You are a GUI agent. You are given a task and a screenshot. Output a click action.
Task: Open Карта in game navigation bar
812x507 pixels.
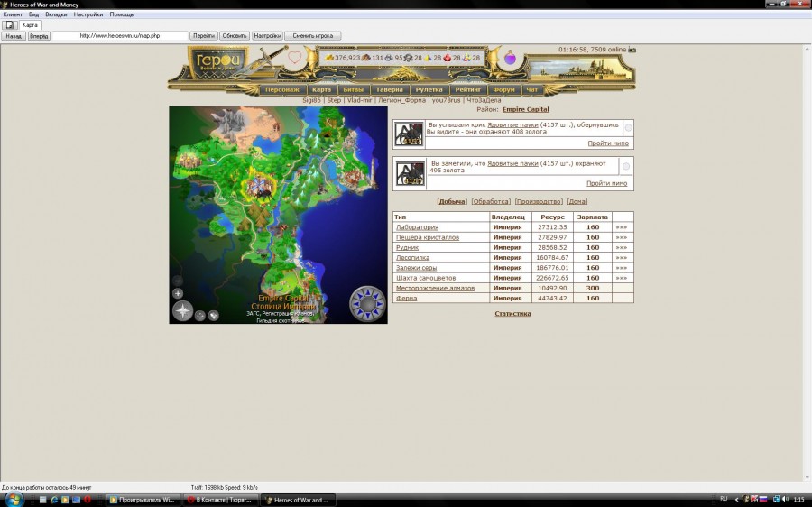click(x=321, y=89)
